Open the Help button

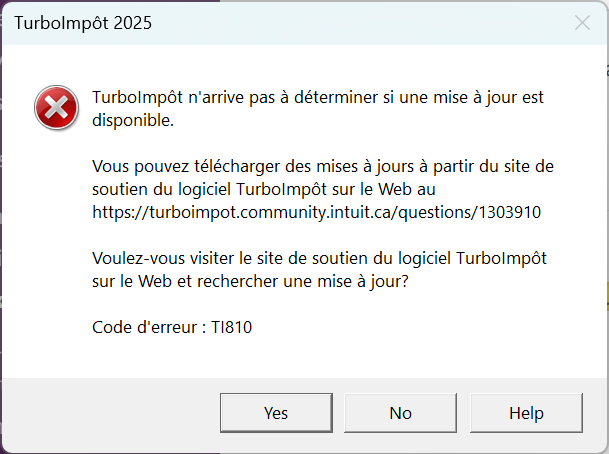click(526, 413)
